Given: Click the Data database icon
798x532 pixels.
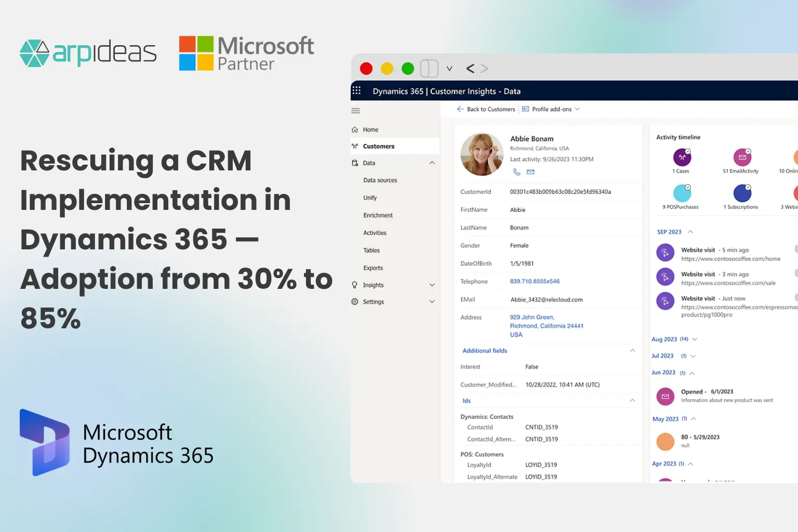Looking at the screenshot, I should (x=355, y=163).
